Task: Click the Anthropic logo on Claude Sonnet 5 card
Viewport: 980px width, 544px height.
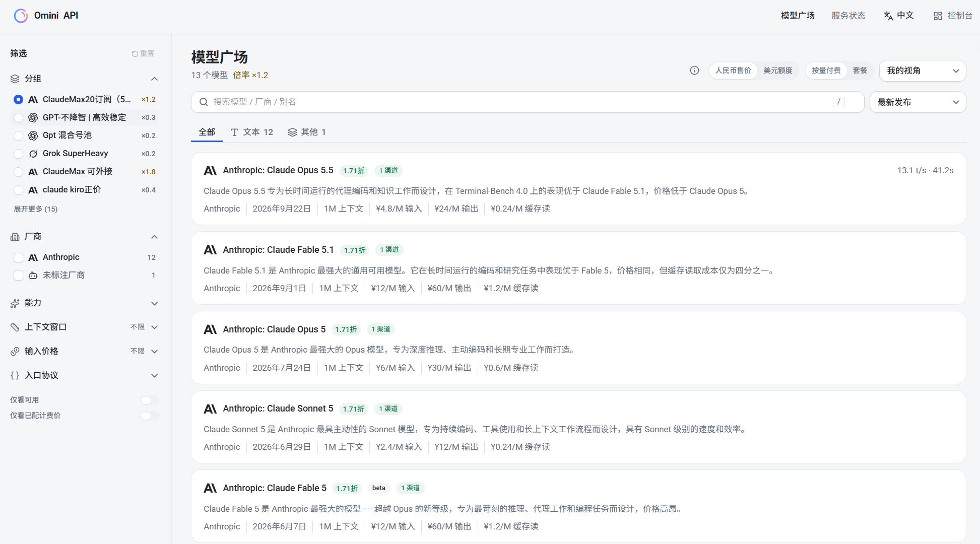Action: (x=210, y=409)
